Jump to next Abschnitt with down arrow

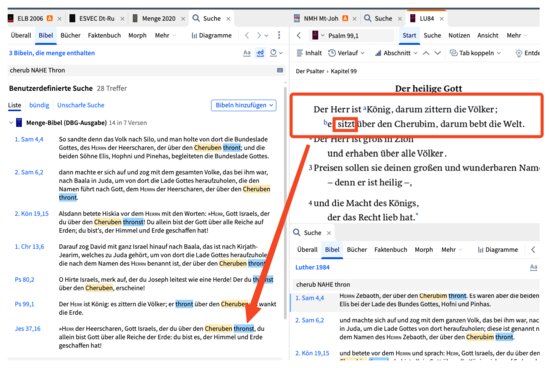437,53
